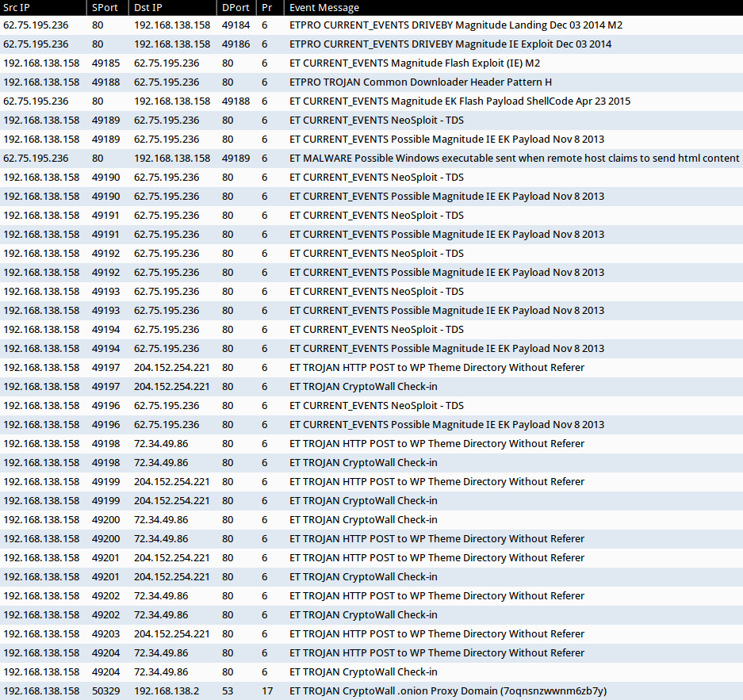Select Magnitude IE EK Payload event for port 49190
This screenshot has width=743, height=700.
pos(371,196)
